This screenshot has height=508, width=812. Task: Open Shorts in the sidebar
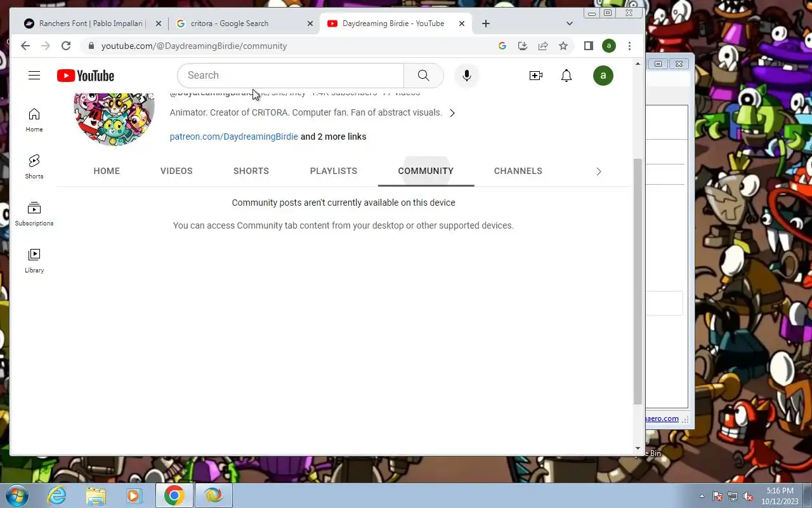pyautogui.click(x=34, y=166)
